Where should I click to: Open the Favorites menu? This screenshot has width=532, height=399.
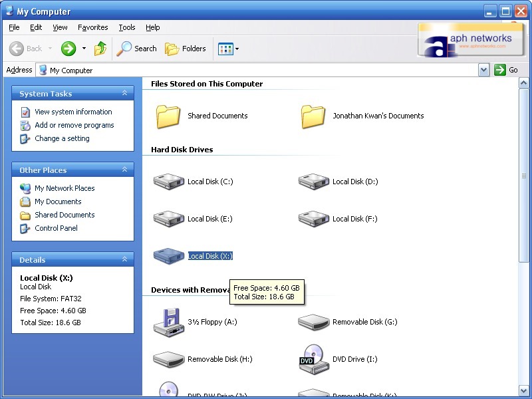(92, 27)
